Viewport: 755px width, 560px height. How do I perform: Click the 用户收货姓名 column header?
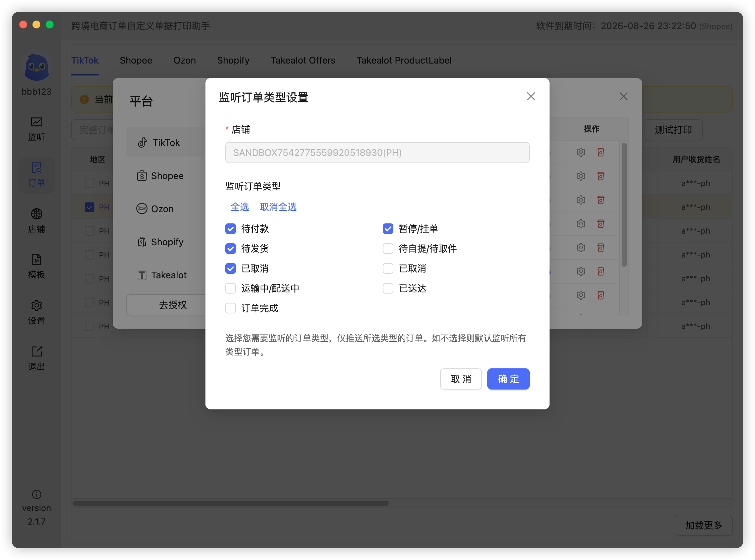click(696, 159)
